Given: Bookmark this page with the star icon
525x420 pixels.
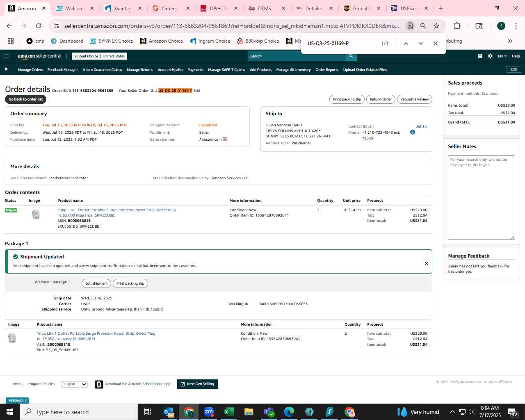Looking at the screenshot, I should tap(436, 26).
